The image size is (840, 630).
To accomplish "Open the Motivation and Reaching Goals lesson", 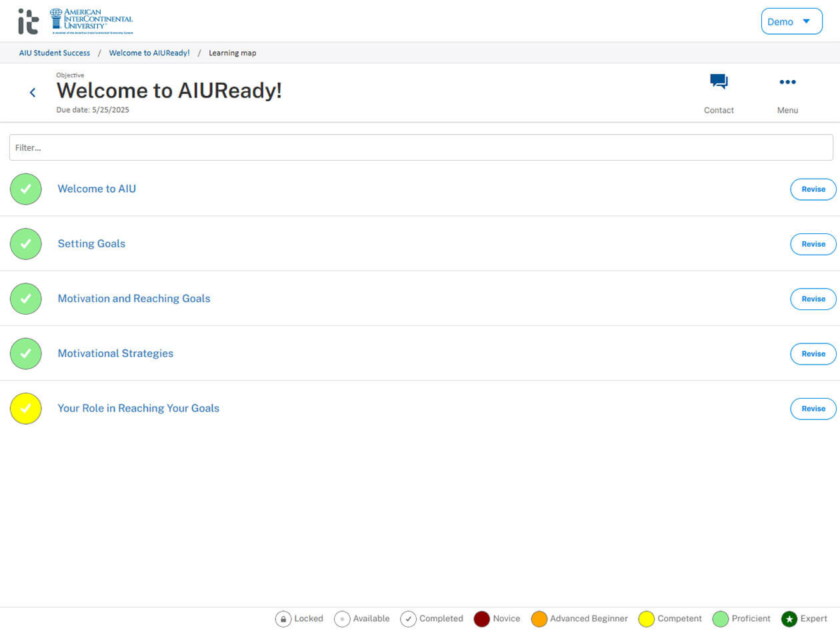I will pyautogui.click(x=134, y=299).
